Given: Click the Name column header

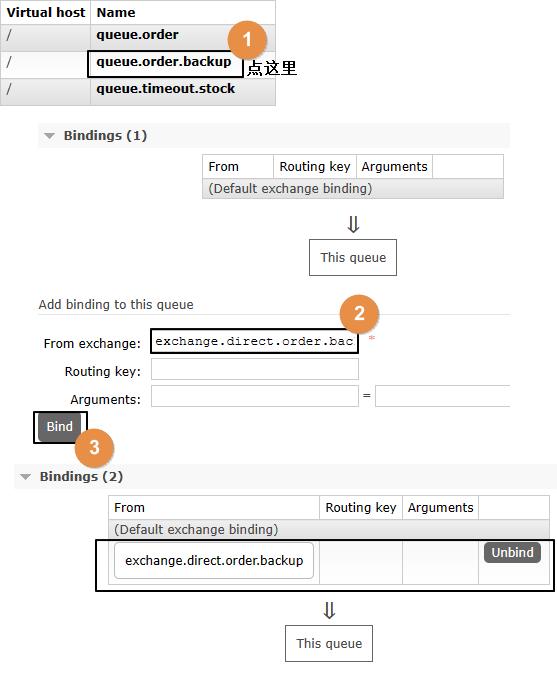Looking at the screenshot, I should click(x=116, y=12).
